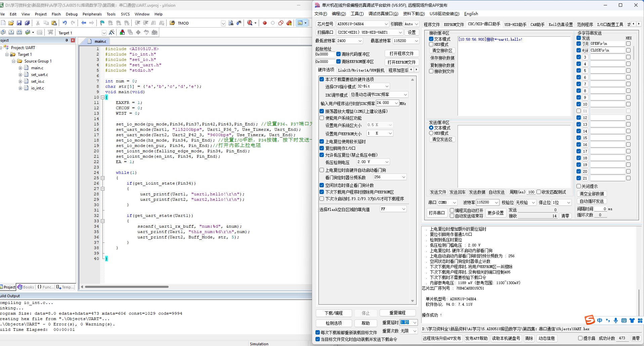Enable 提示音 checkbox
Screen dimensions: 644x346
pos(580,338)
